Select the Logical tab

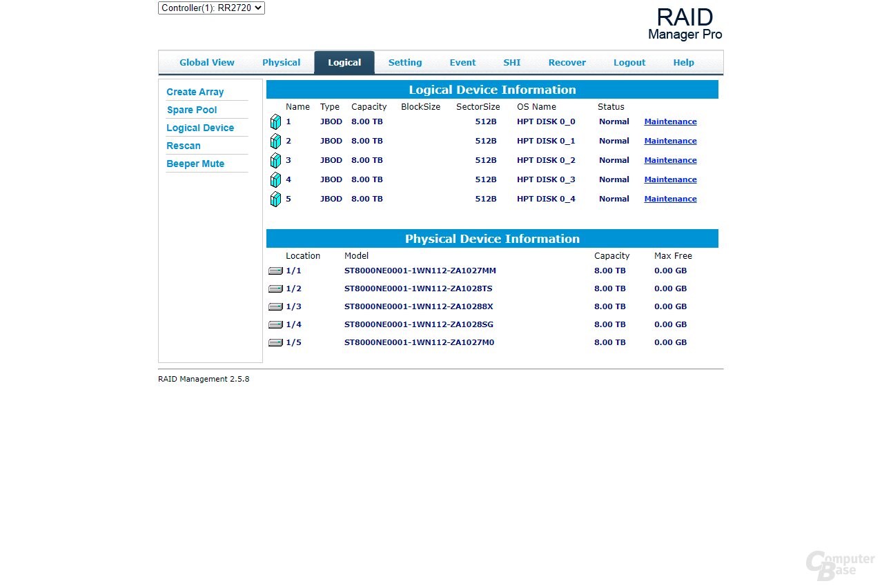point(344,63)
